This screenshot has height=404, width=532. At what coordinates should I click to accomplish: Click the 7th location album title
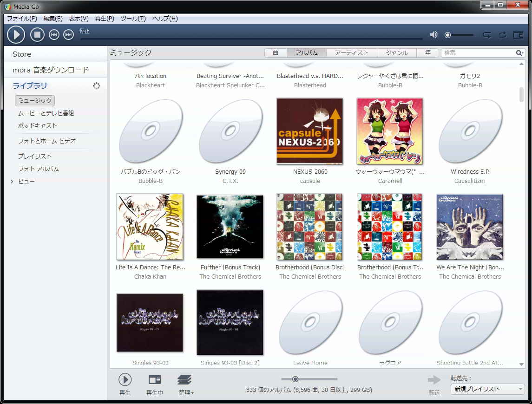(x=150, y=76)
